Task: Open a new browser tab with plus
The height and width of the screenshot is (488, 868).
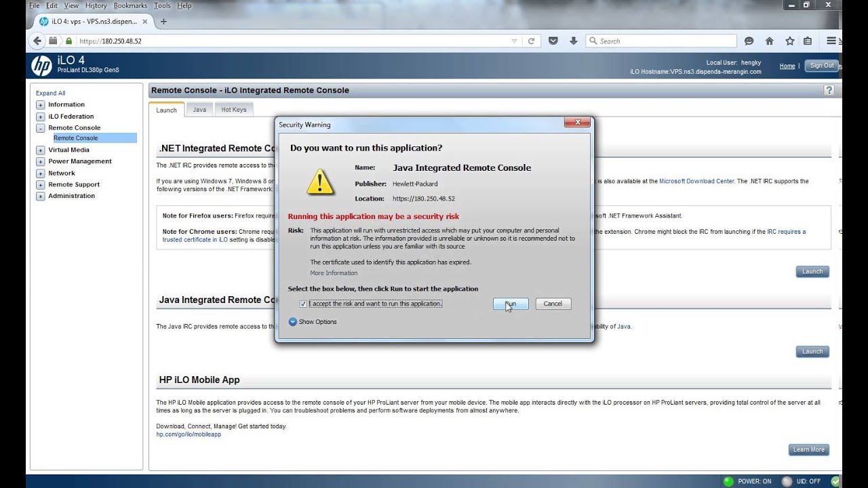Action: coord(163,21)
